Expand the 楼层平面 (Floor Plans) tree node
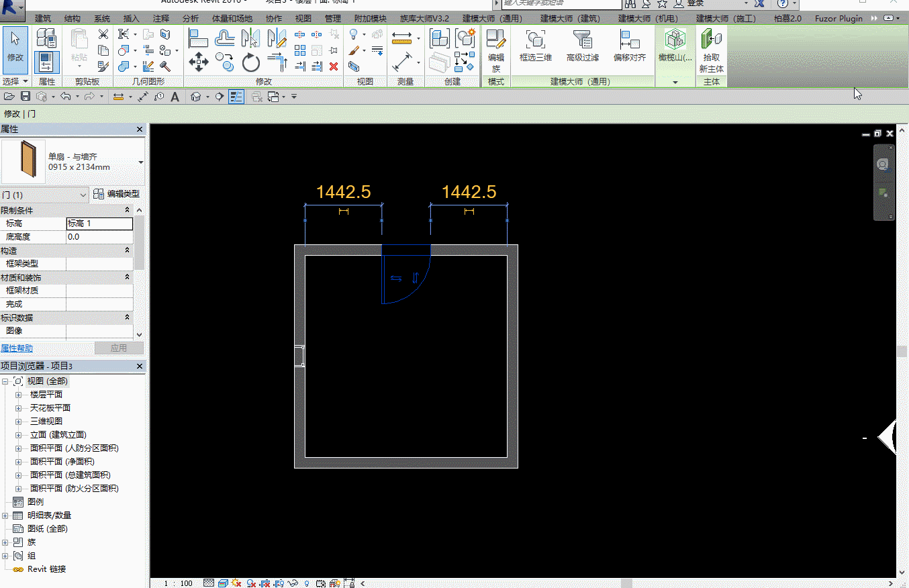The image size is (909, 588). pyautogui.click(x=19, y=395)
